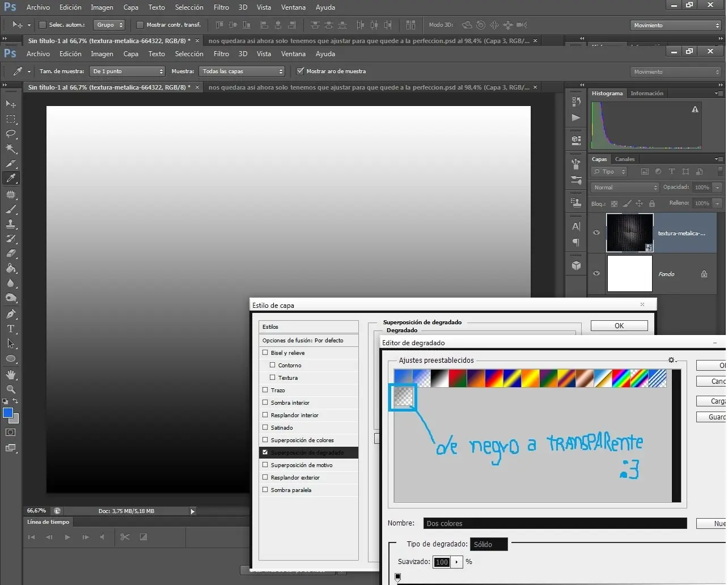Select the Path Selection arrow tool
This screenshot has width=728, height=585.
coord(11,343)
